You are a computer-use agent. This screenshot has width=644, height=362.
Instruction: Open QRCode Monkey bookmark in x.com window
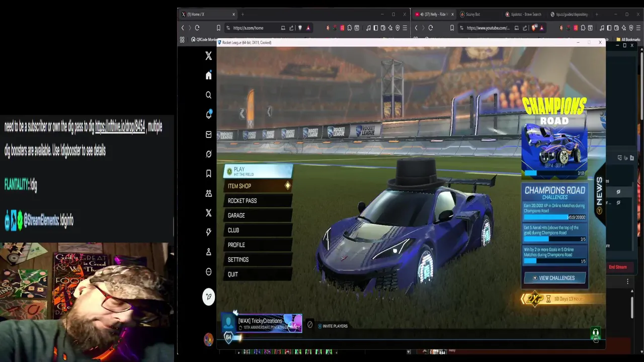click(204, 39)
